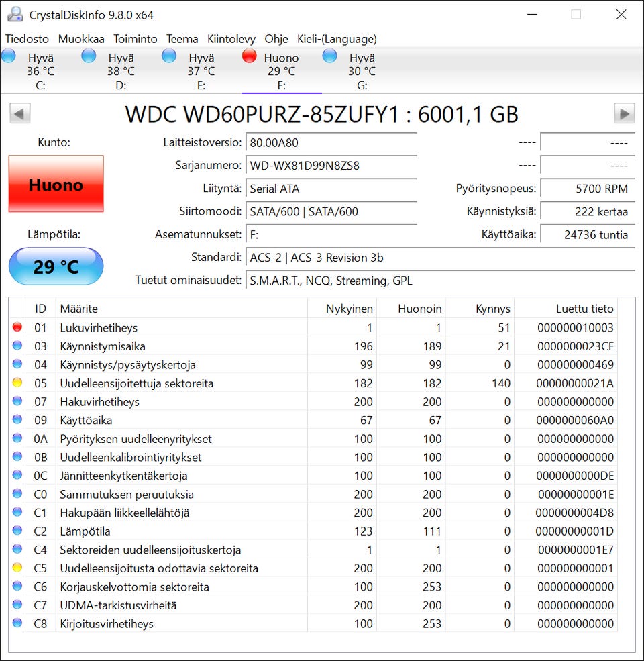Click the UDMA-tarkistusvirheitä attribute name
The image size is (644, 661).
[118, 605]
